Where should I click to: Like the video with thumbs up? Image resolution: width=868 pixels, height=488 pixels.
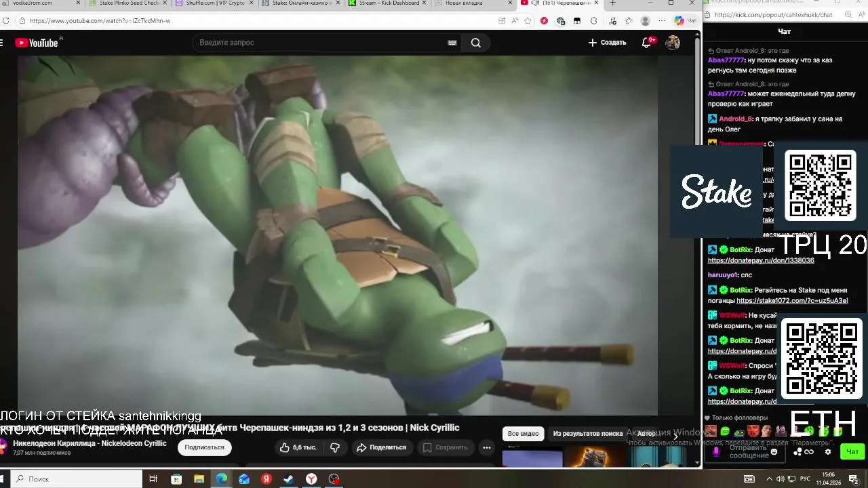click(x=298, y=447)
